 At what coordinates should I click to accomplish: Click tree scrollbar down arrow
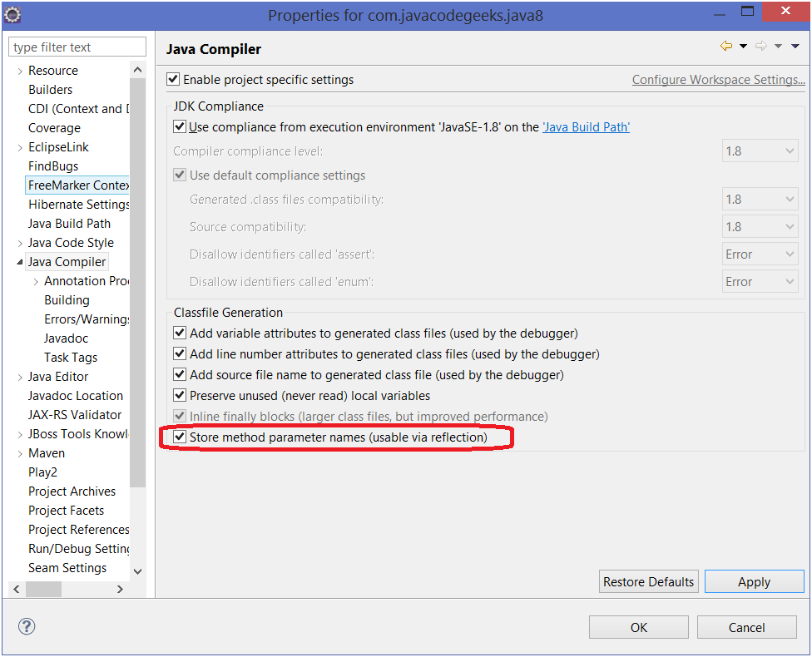pos(138,571)
